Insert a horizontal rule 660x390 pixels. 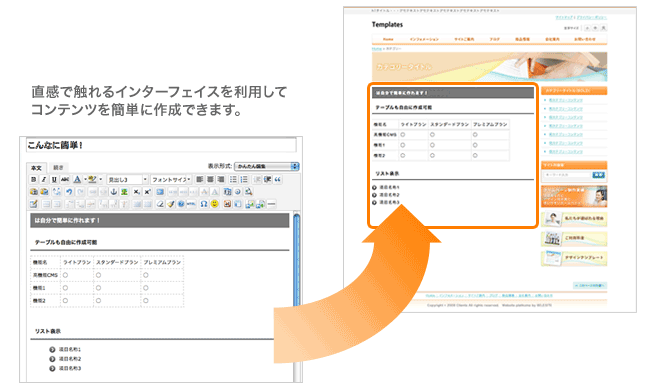(271, 204)
